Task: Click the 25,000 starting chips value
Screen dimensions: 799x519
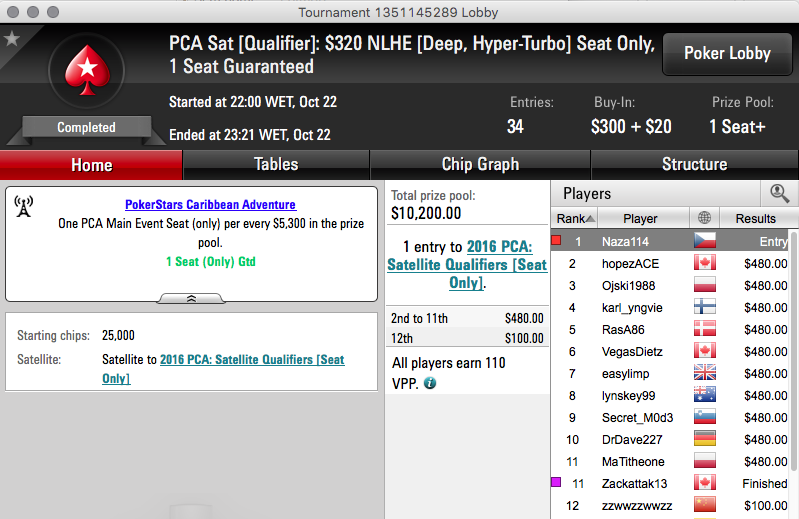Action: 118,335
